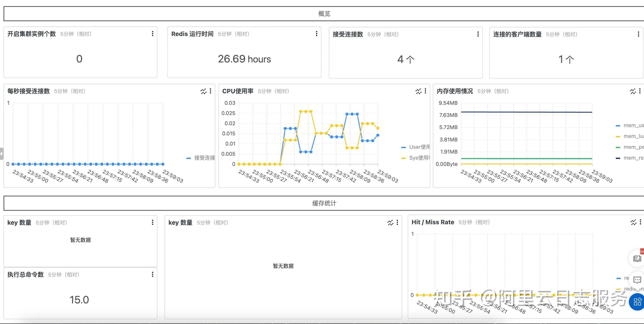Click the 开启集群实例个数 panel title

click(31, 34)
